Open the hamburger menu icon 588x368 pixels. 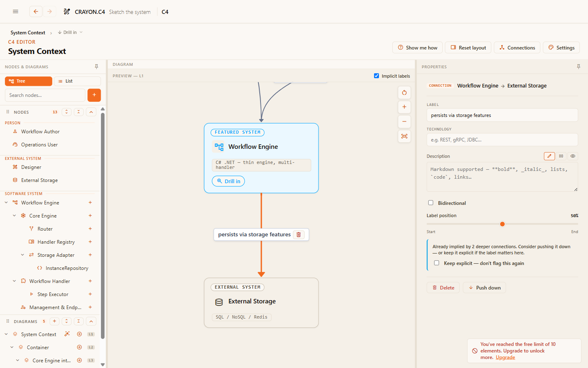[x=16, y=11]
